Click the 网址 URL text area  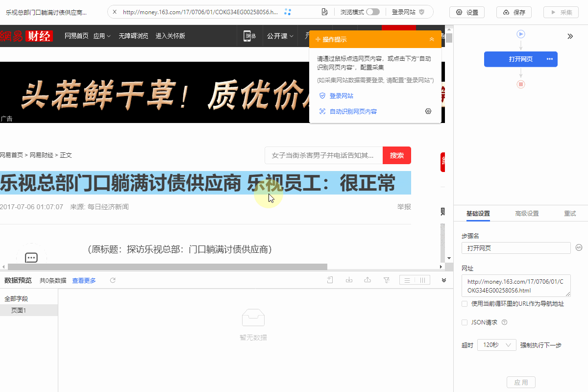516,286
